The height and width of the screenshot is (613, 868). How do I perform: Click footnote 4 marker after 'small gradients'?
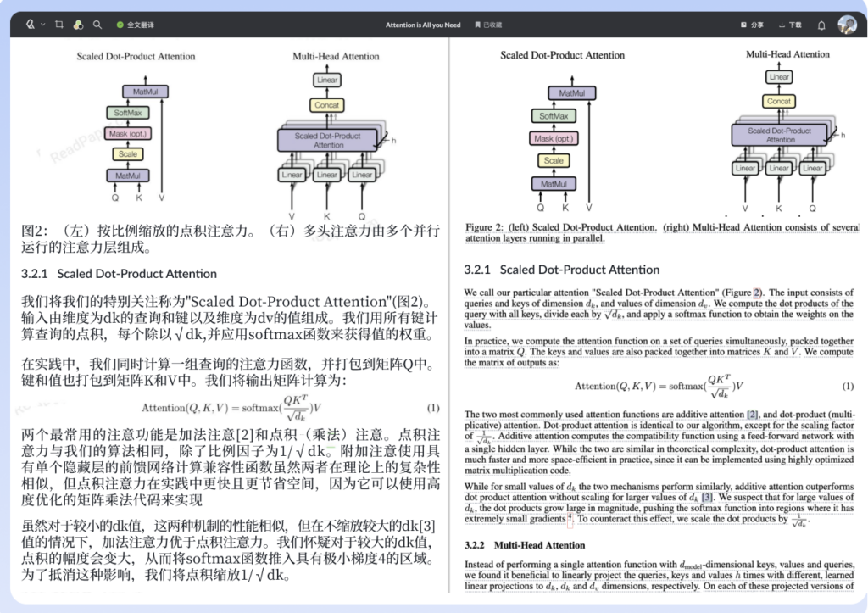570,518
